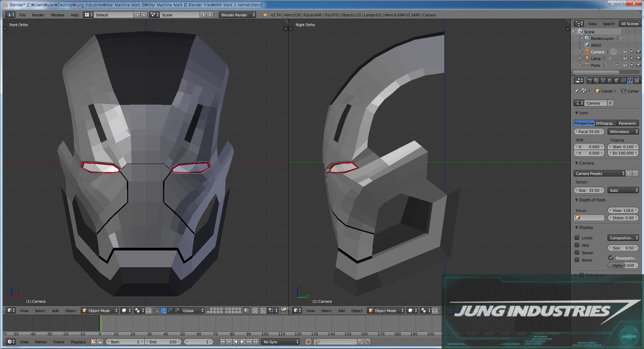Jump to the last frame of the timeline
Image resolution: width=644 pixels, height=349 pixels.
pos(256,342)
